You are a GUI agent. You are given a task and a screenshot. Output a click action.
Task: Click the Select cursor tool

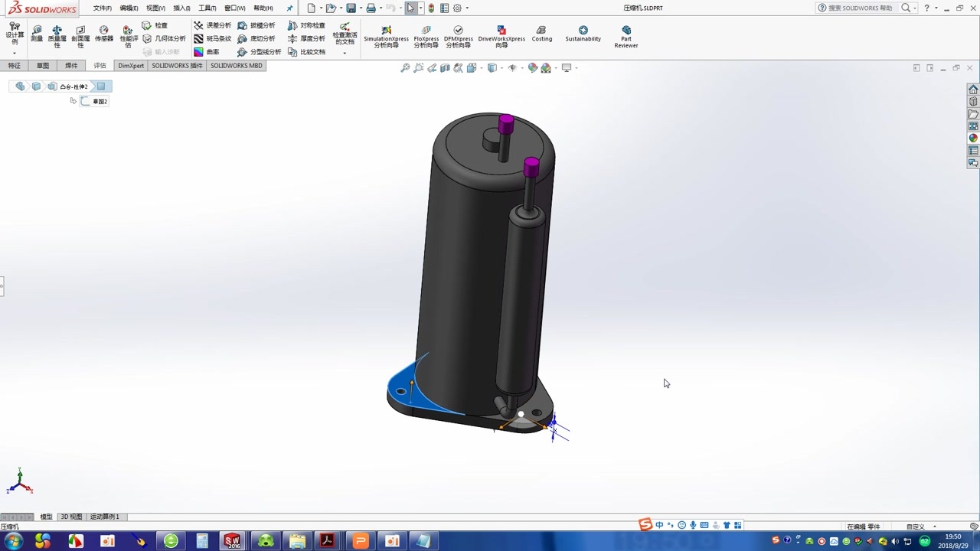[x=411, y=8]
